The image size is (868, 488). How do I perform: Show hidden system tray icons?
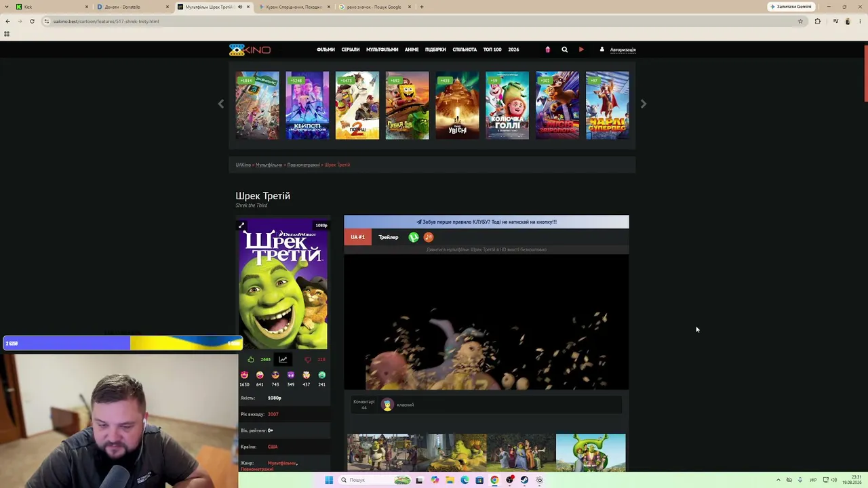click(778, 480)
